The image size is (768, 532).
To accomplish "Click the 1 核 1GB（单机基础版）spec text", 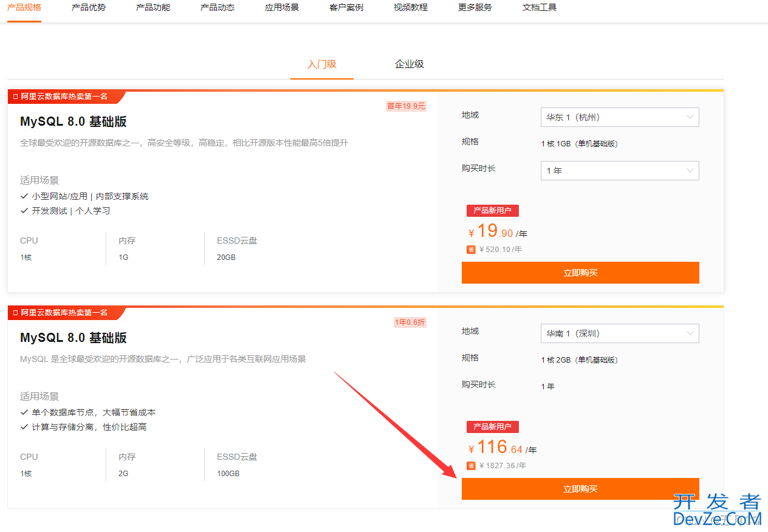I will coord(579,144).
